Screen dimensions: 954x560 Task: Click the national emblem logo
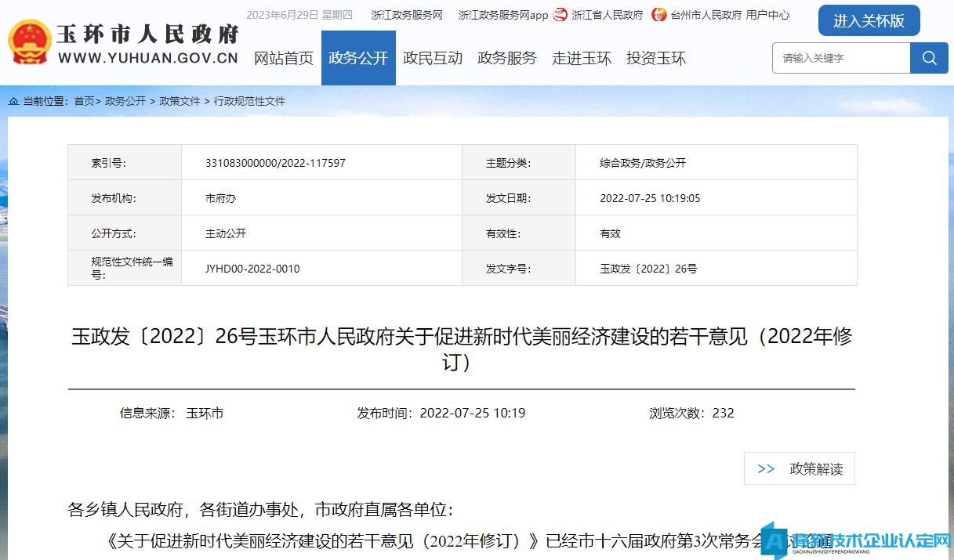point(29,42)
